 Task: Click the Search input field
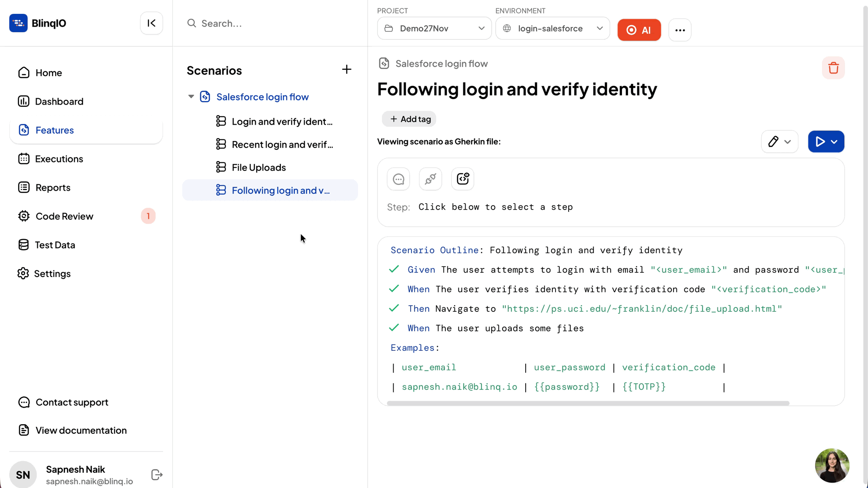click(x=269, y=23)
